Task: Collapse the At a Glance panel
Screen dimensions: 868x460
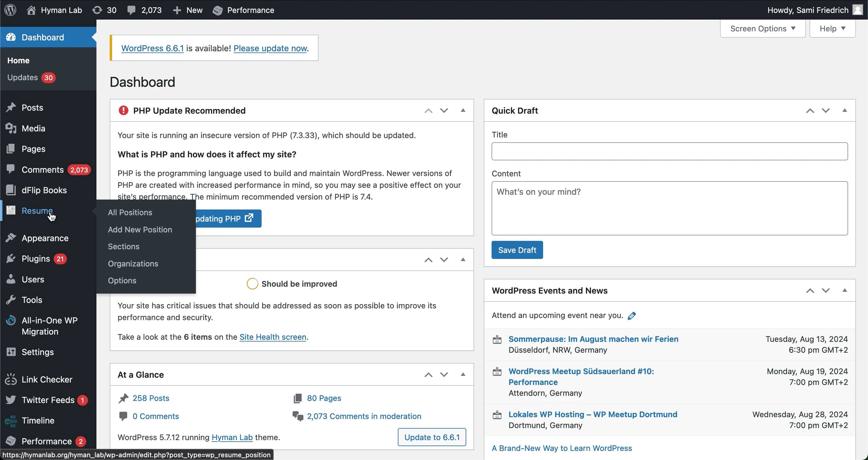Action: [463, 374]
